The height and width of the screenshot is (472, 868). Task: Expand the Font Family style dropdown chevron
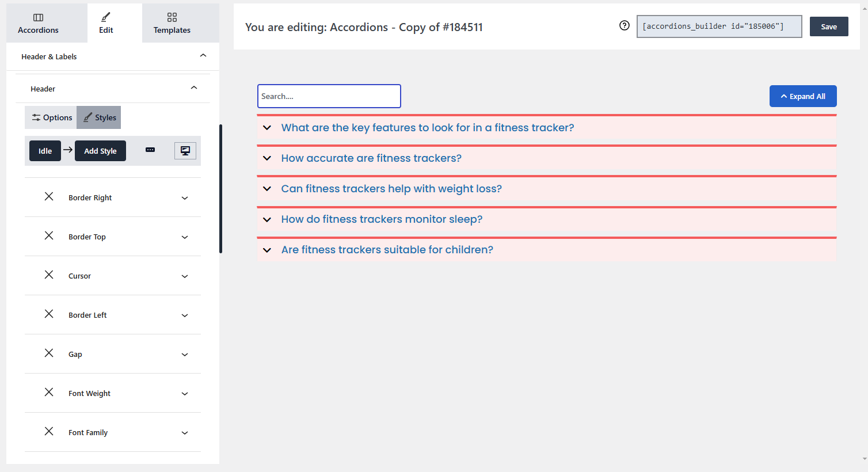[185, 433]
